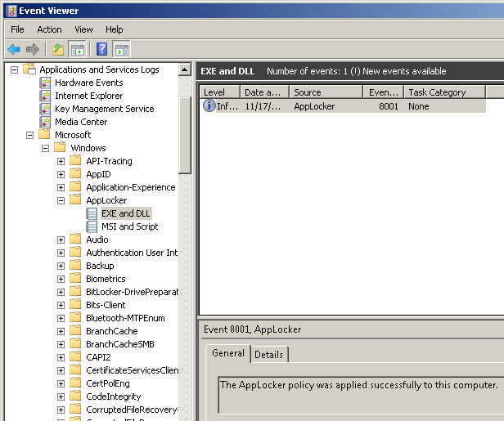
Task: Select EXE and DLL log
Action: click(125, 213)
